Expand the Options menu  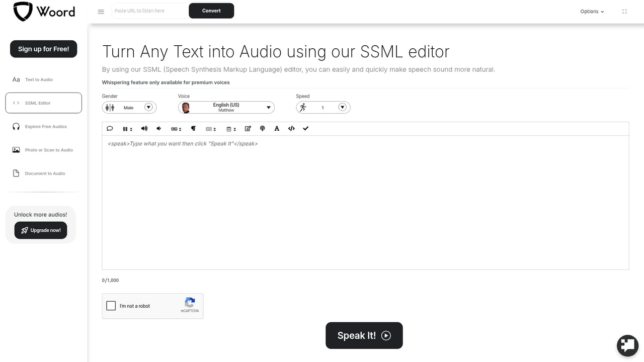click(592, 12)
